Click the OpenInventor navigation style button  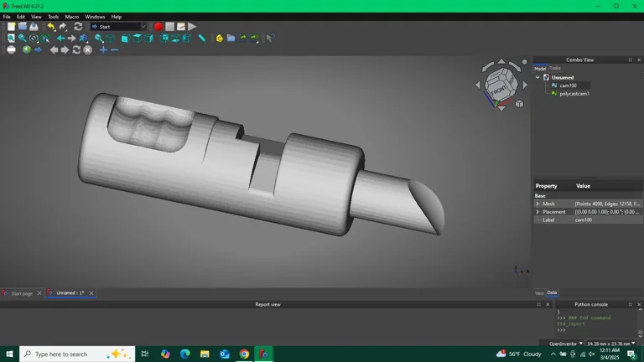point(566,344)
